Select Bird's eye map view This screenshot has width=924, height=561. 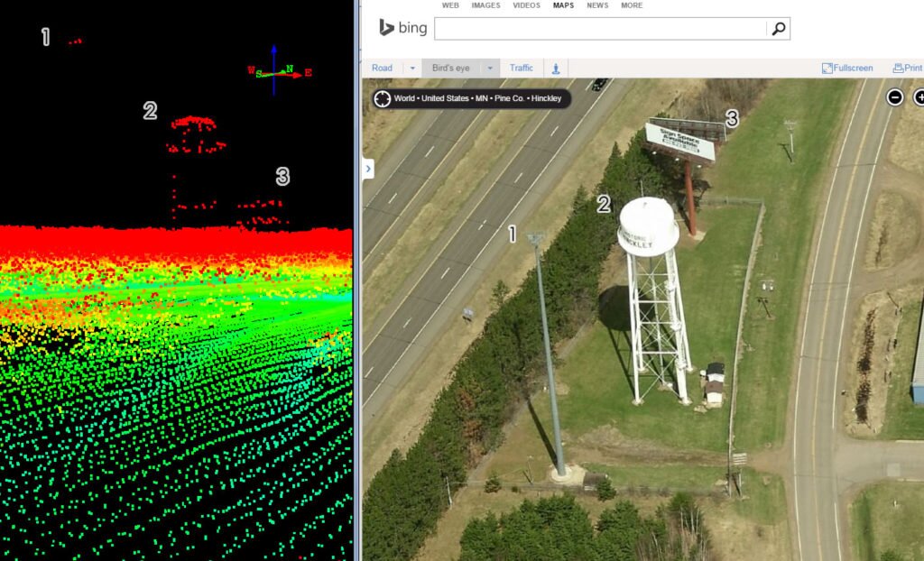tap(450, 69)
